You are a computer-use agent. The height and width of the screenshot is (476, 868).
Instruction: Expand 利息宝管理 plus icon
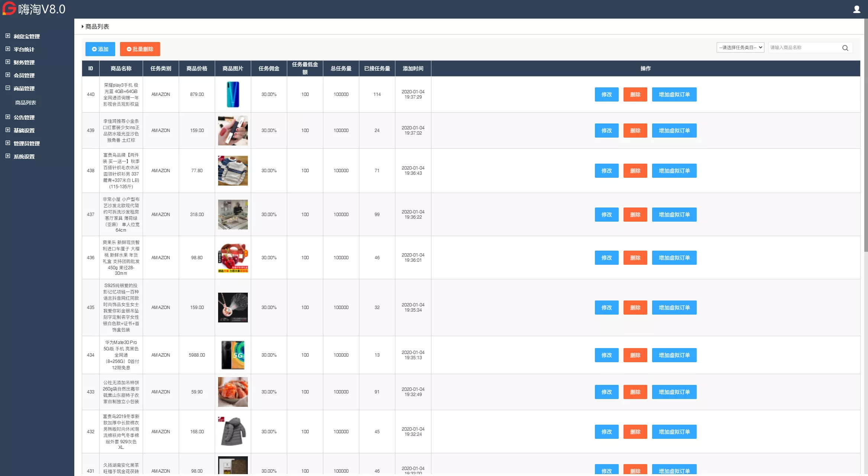pyautogui.click(x=8, y=36)
